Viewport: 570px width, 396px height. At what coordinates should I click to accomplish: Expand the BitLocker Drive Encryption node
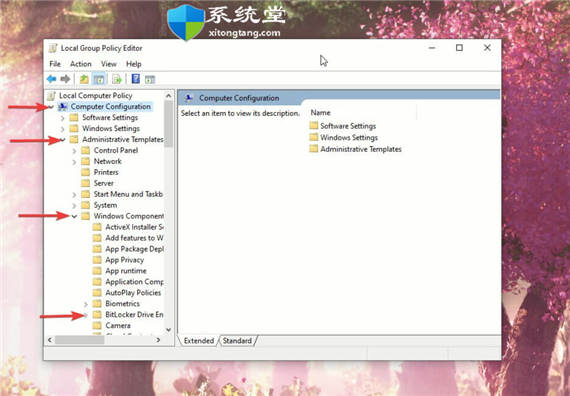[86, 315]
